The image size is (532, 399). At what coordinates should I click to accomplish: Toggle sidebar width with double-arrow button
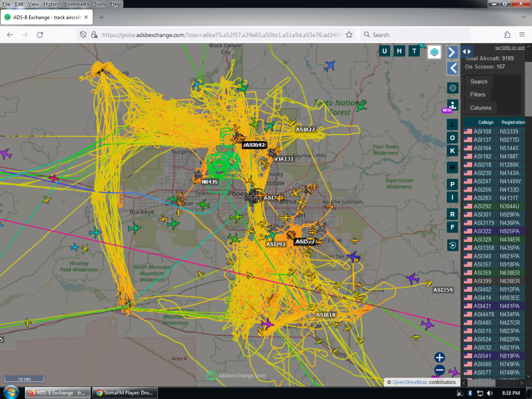click(x=467, y=51)
